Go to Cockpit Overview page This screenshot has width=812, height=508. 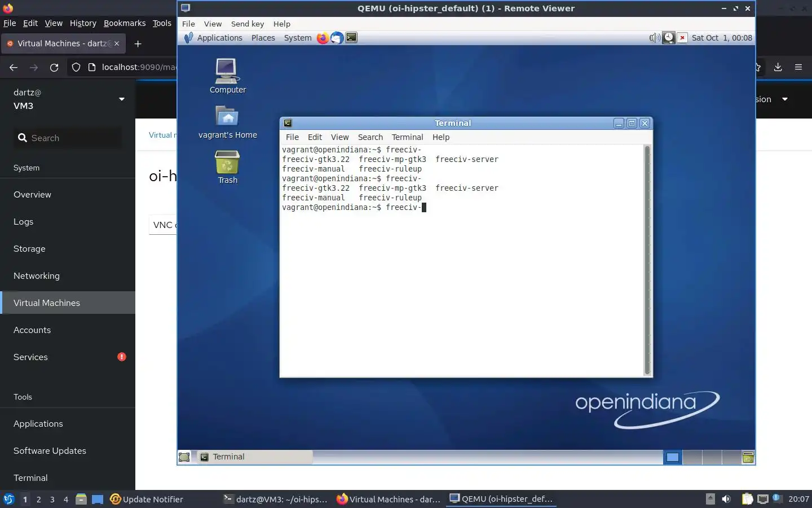pos(68,194)
